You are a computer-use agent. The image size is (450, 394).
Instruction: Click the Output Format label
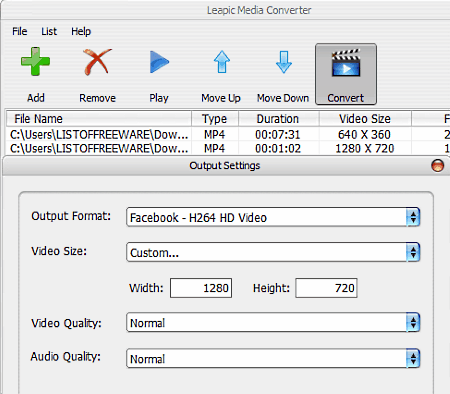71,216
